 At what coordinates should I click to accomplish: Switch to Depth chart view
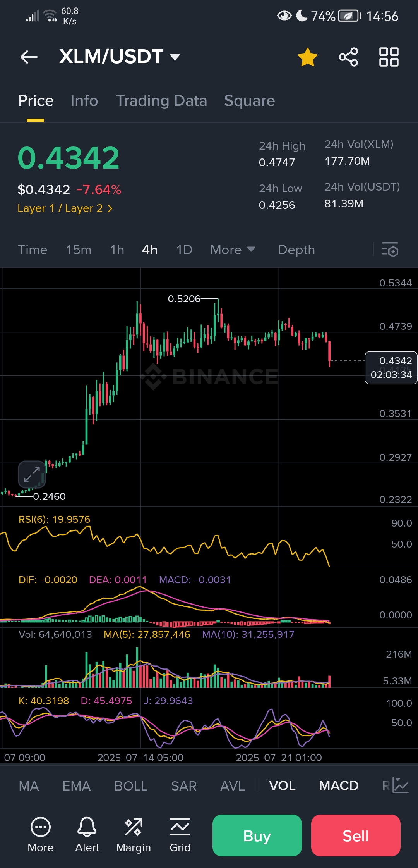[296, 250]
